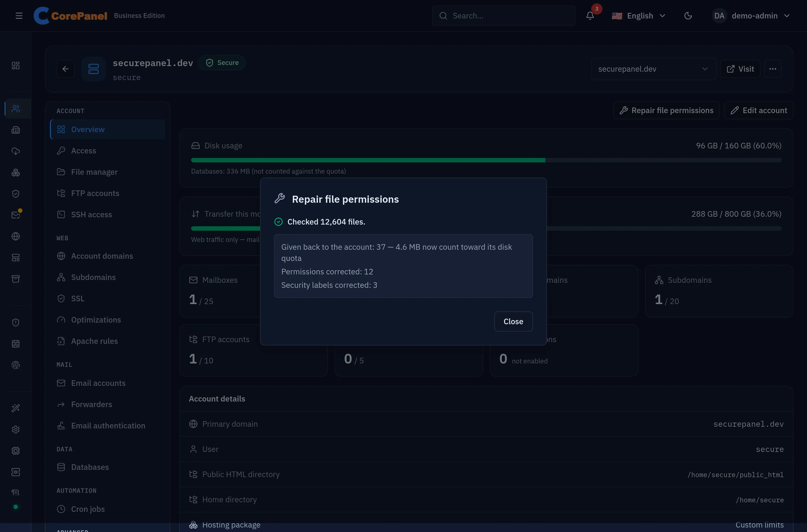Open the three-dots more actions menu

click(772, 69)
